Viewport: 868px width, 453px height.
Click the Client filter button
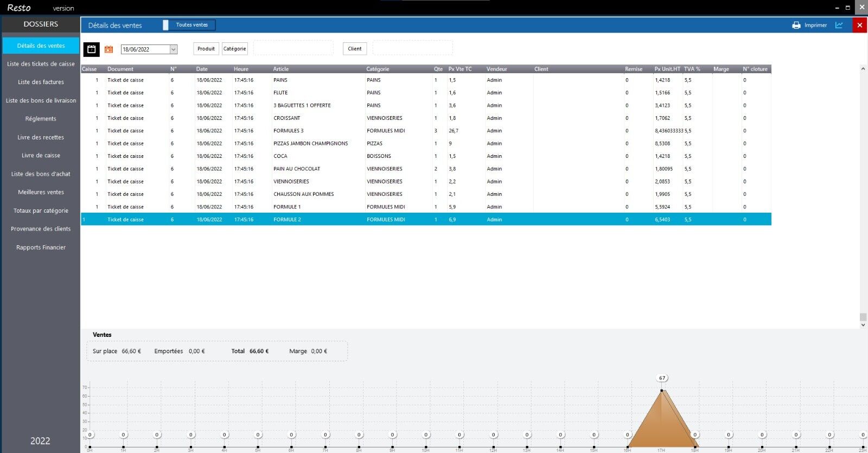click(354, 49)
